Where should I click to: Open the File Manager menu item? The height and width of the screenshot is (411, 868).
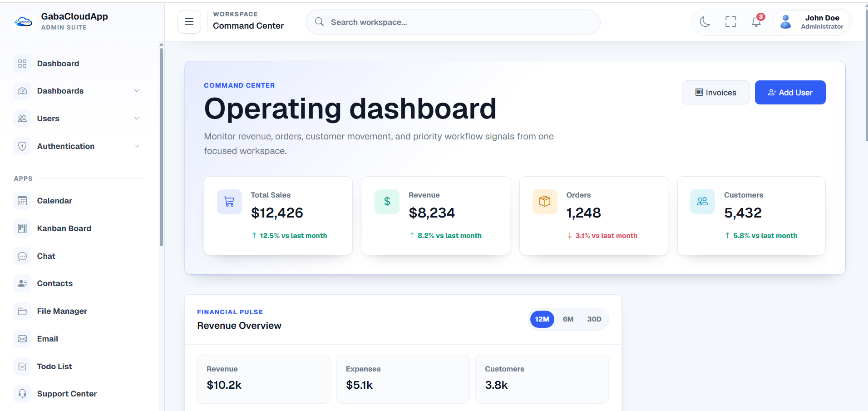[x=79, y=311]
